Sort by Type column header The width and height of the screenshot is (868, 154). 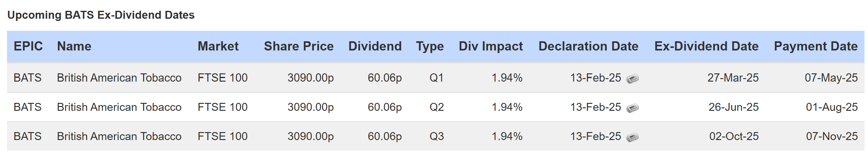pyautogui.click(x=430, y=46)
